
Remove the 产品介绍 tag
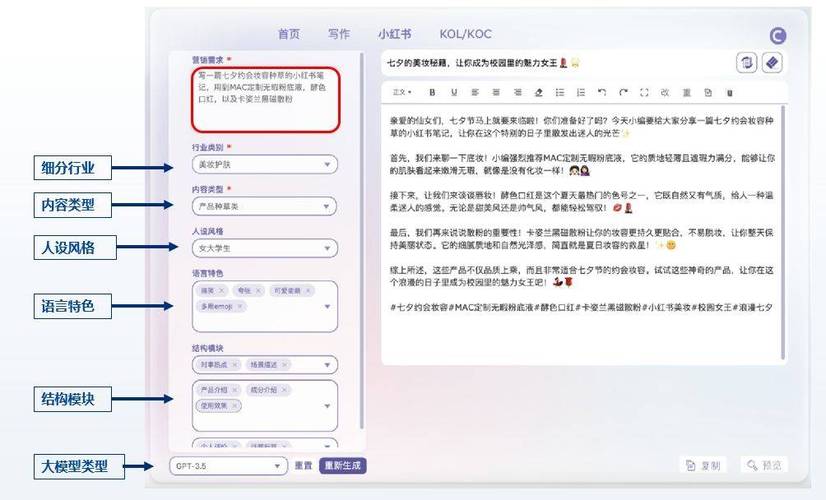coord(235,390)
